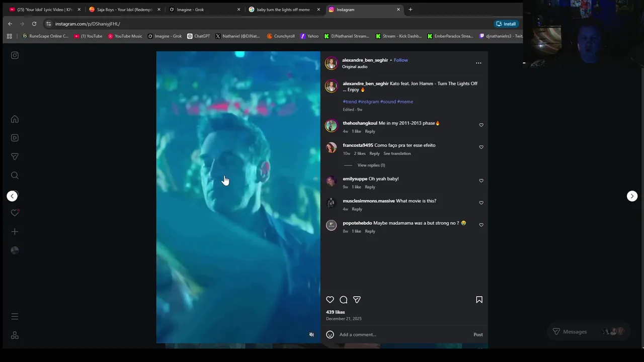Click the browser back arrow
Screen dimensions: 644x362
pos(10,24)
